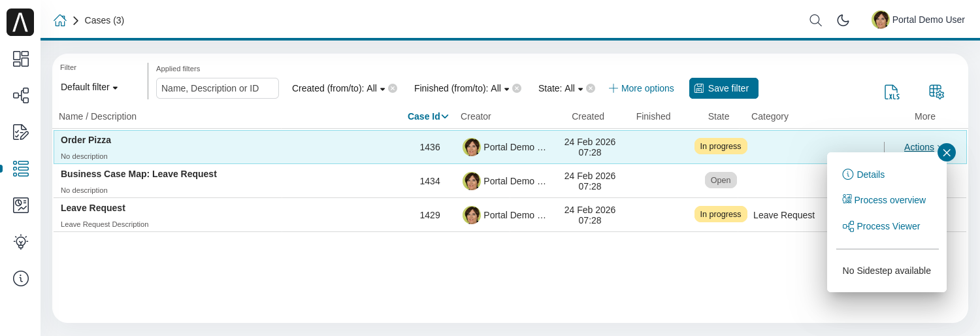Focus the Name, Description or ID field

point(218,88)
